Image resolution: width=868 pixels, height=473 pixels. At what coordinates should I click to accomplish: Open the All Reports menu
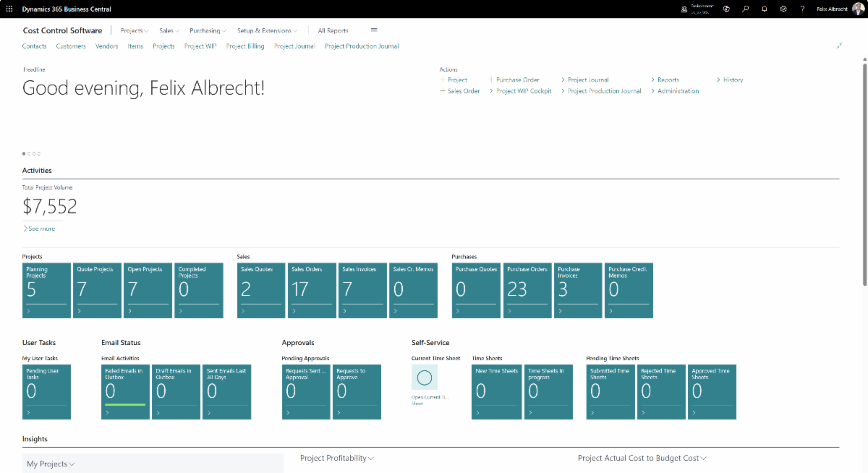(x=333, y=31)
